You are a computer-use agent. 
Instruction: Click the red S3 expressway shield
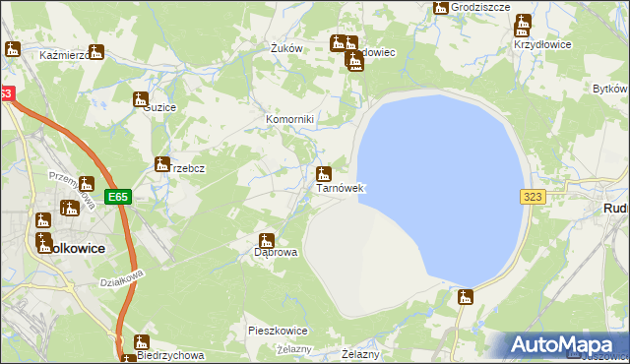coord(7,93)
